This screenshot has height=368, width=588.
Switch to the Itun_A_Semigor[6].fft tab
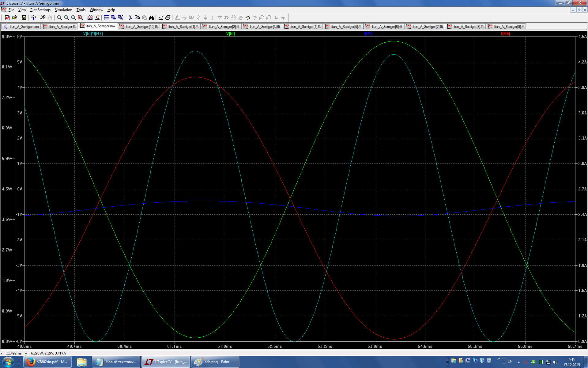coord(384,27)
